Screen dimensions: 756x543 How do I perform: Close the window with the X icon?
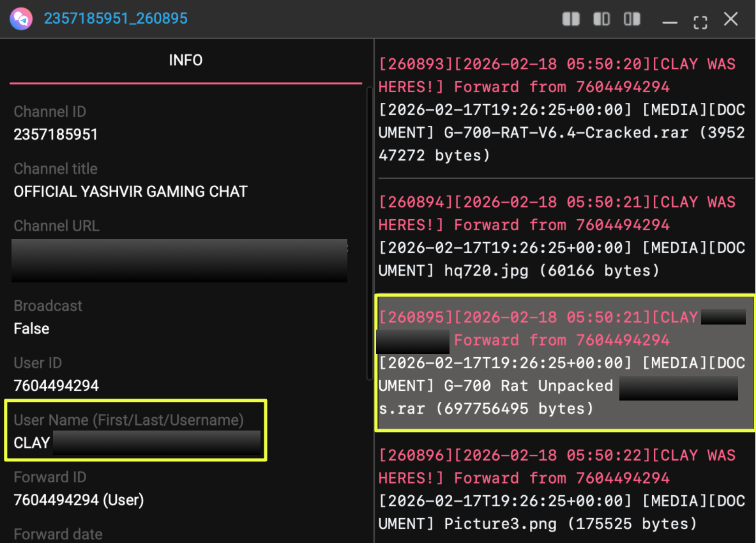click(x=731, y=19)
